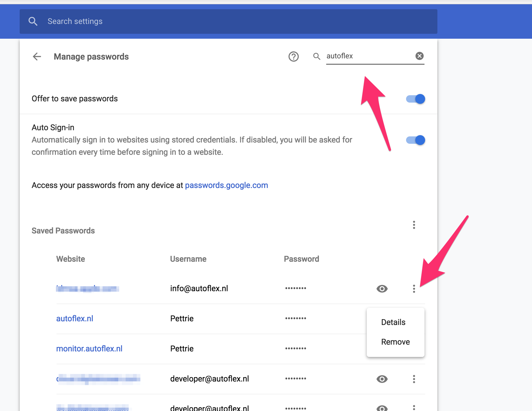
Task: Open the passwords.google.com link
Action: [x=226, y=185]
